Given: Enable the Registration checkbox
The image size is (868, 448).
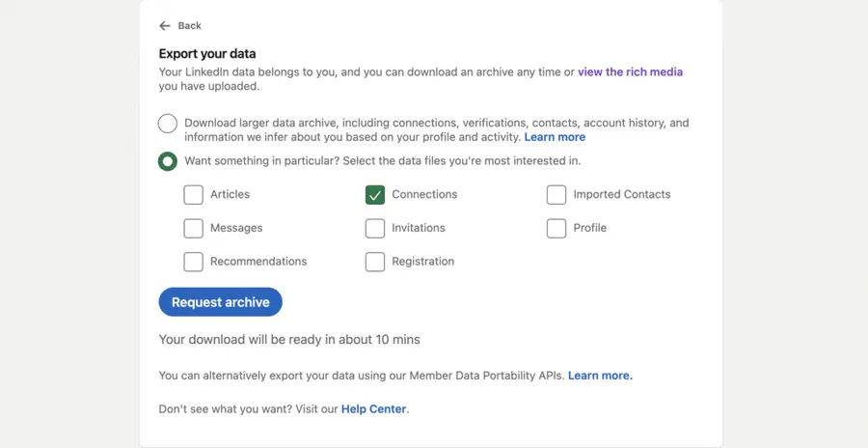Looking at the screenshot, I should click(375, 262).
